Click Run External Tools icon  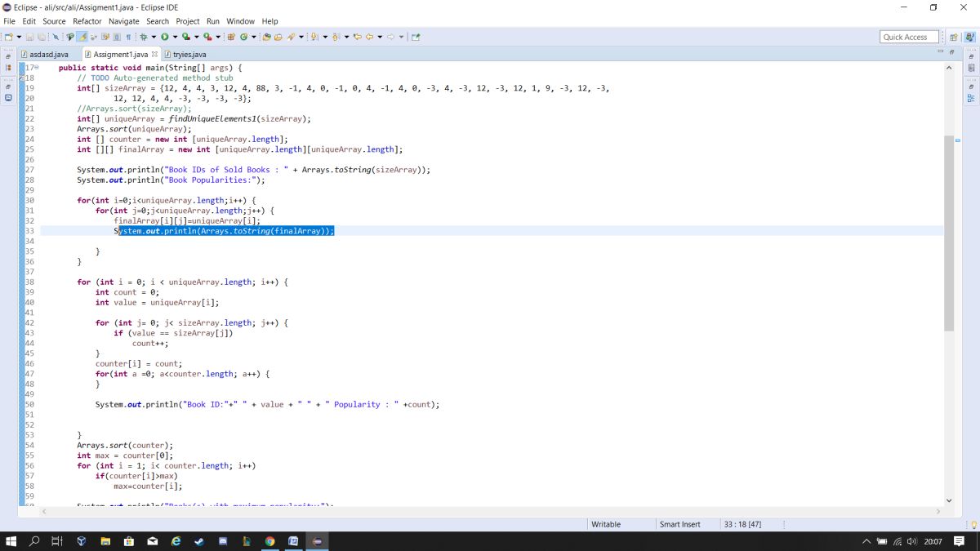click(207, 37)
